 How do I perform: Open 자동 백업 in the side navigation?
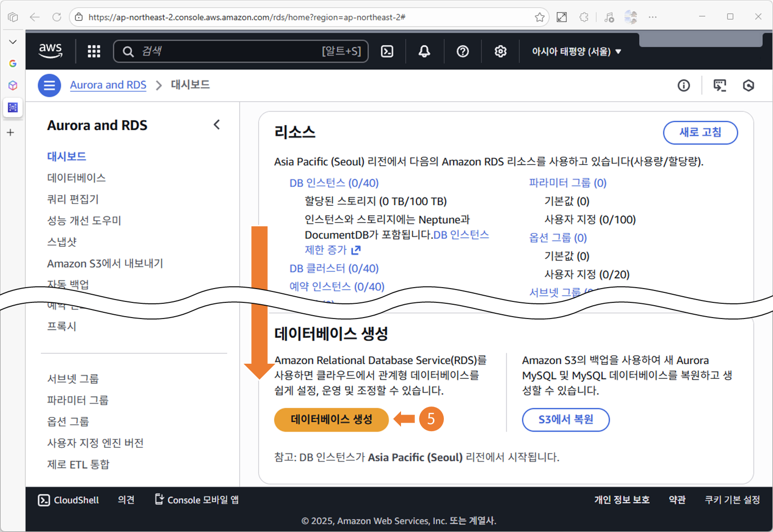click(x=68, y=284)
